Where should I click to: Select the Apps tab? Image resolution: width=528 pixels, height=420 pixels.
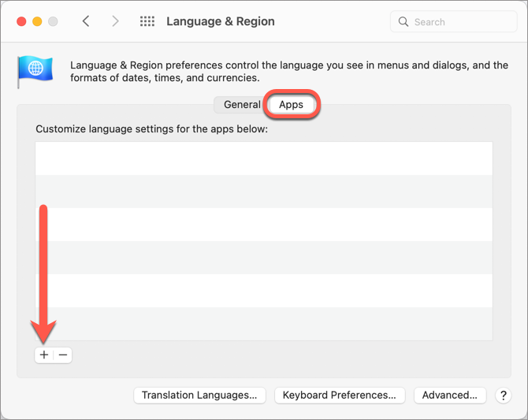click(x=292, y=105)
